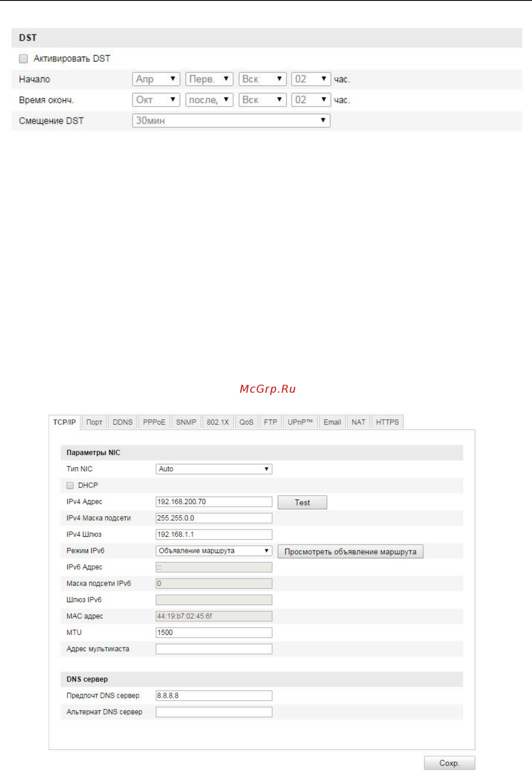
Task: Go to the FTP tab
Action: 270,422
